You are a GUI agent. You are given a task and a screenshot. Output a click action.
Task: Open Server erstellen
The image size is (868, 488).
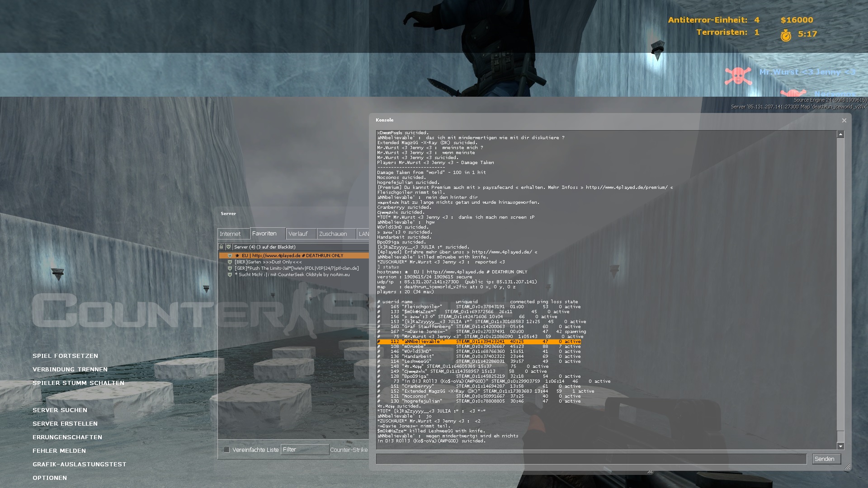(x=65, y=424)
